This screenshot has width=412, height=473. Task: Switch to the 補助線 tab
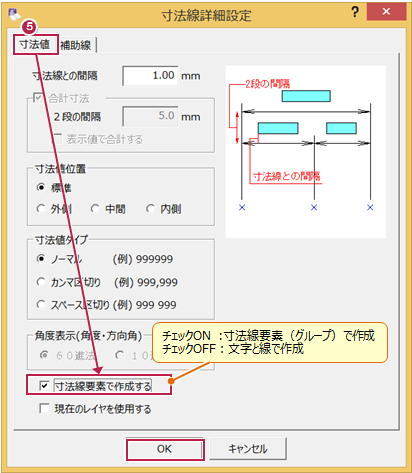(x=76, y=45)
